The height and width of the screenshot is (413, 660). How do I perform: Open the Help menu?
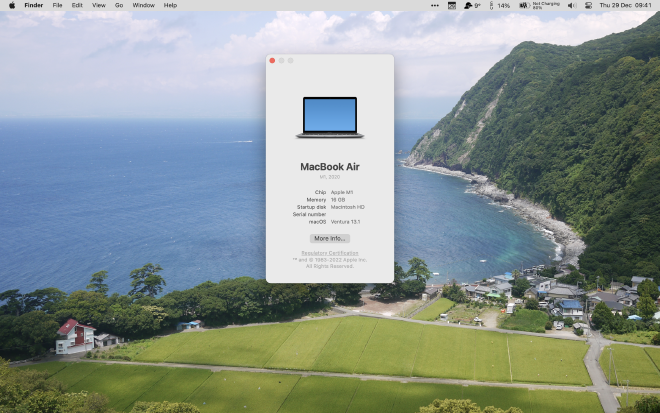(x=170, y=5)
